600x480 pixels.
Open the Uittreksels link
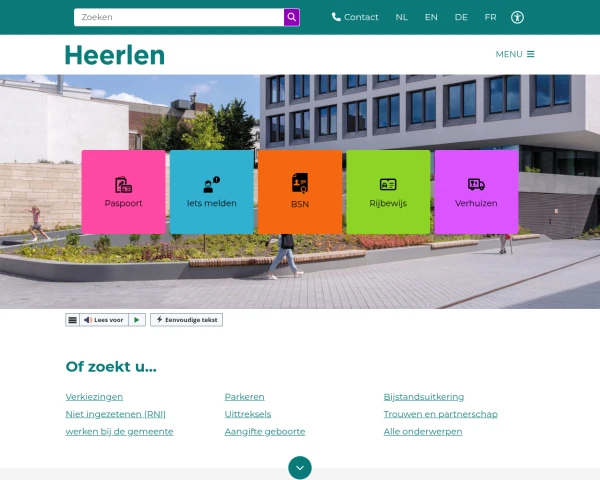(248, 414)
